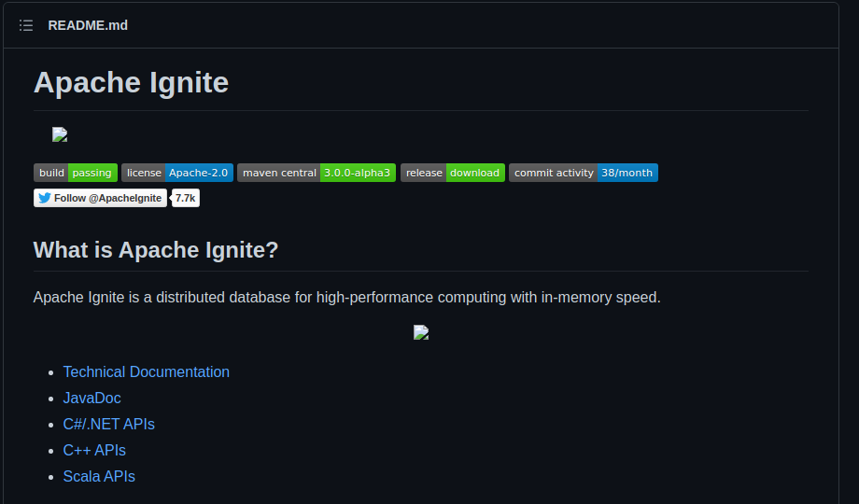
Task: Open the Technical Documentation link
Action: [x=147, y=372]
